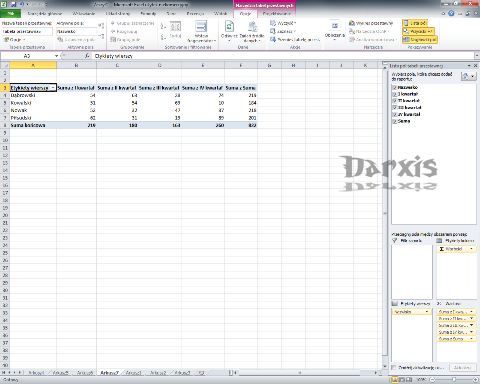Click the Ustawienia pola button in Aktywne pole group
The image size is (480, 384).
click(77, 39)
